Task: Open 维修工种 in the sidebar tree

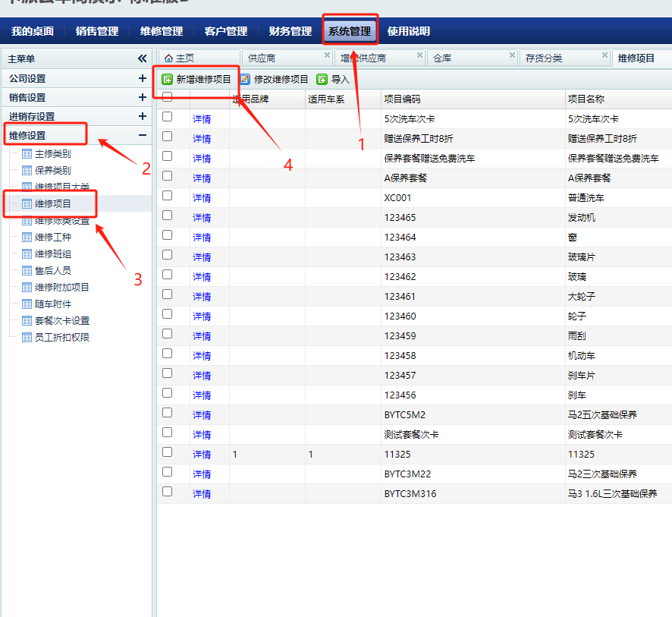Action: (53, 237)
